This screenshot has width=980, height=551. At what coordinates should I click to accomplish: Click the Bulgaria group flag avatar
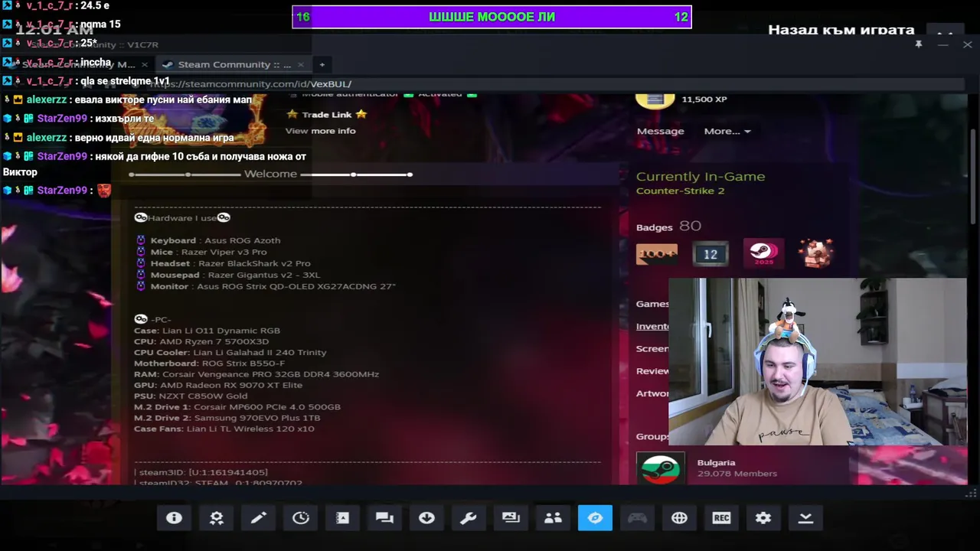tap(661, 468)
